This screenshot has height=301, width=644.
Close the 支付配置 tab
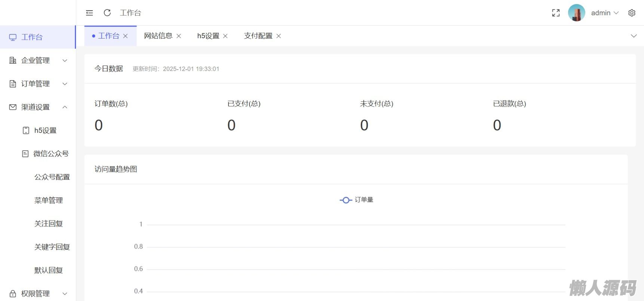[279, 36]
